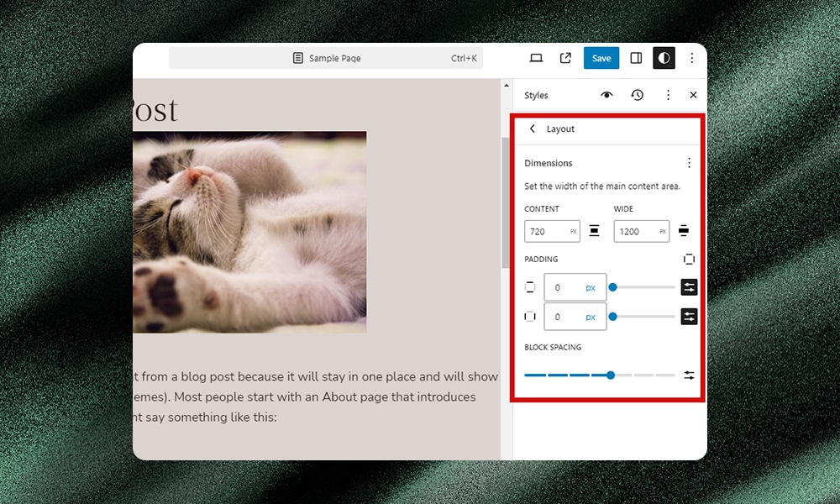Open custom size options for first padding slider
The height and width of the screenshot is (504, 840).
(x=689, y=286)
